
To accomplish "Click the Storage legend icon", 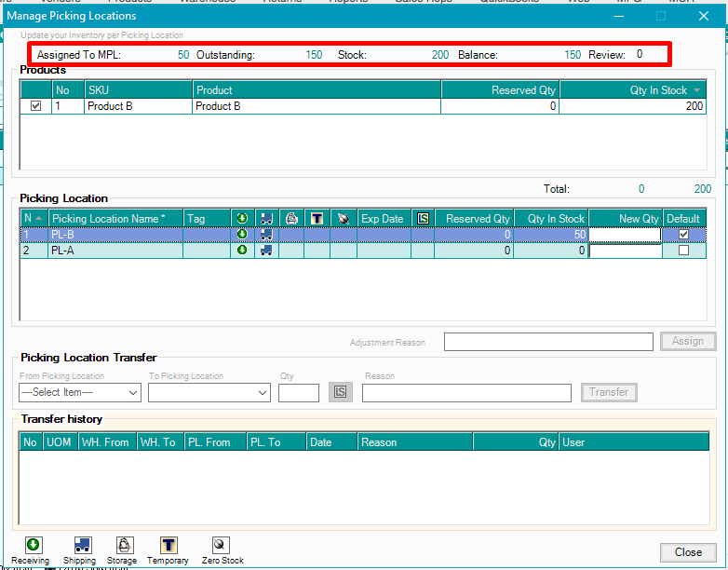I will tap(125, 545).
